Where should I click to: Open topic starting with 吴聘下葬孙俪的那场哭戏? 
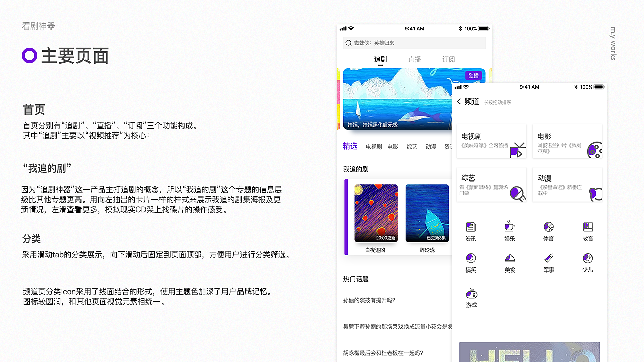click(397, 327)
